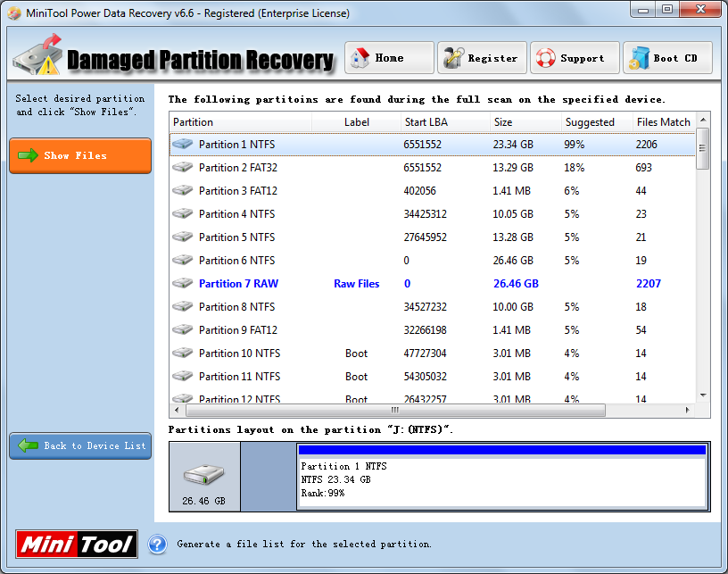Click the drive icon for Partition 3 FAT12
This screenshot has width=728, height=574.
click(x=183, y=190)
